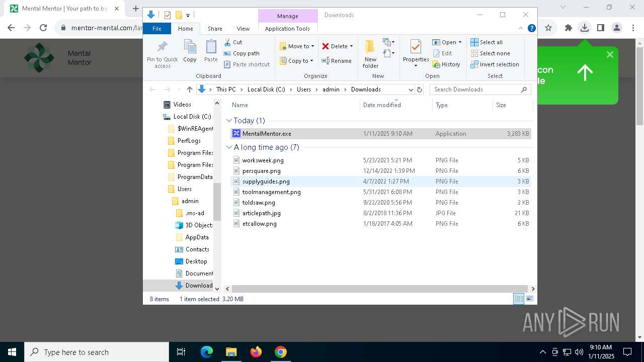The height and width of the screenshot is (362, 644).
Task: Open Explorer help question mark icon
Action: (531, 29)
